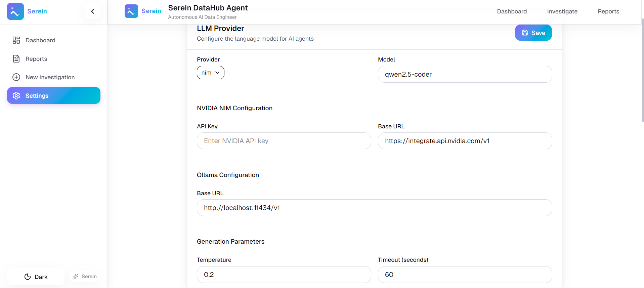
Task: Collapse the sidebar with the chevron button
Action: (x=93, y=11)
